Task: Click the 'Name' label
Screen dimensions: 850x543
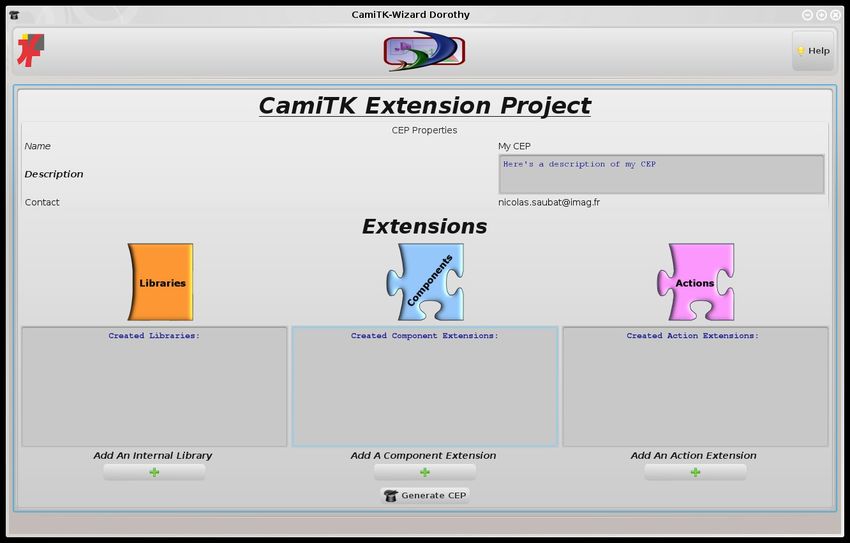Action: (x=37, y=146)
